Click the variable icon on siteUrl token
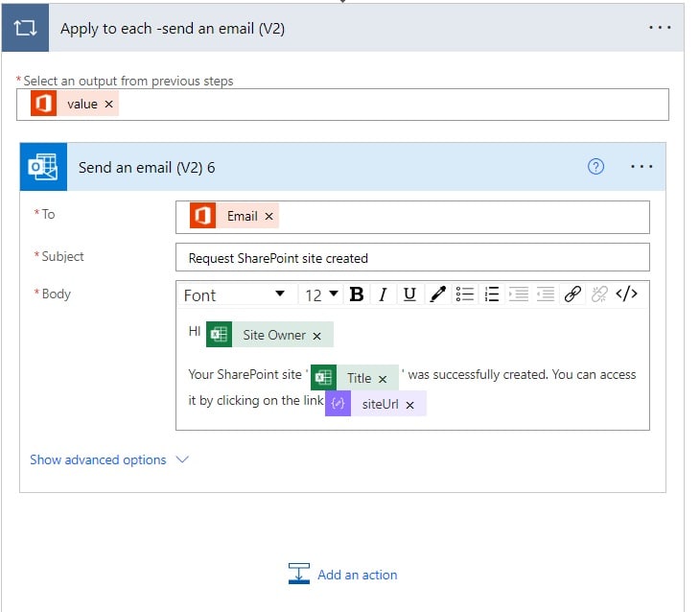Viewport: 700px width, 612px height. (x=338, y=404)
